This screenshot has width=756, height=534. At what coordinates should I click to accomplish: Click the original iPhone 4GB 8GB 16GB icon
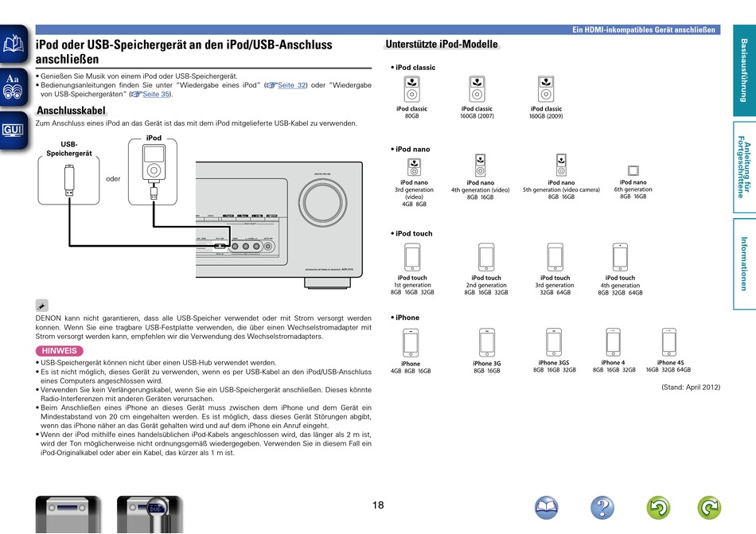pos(411,343)
